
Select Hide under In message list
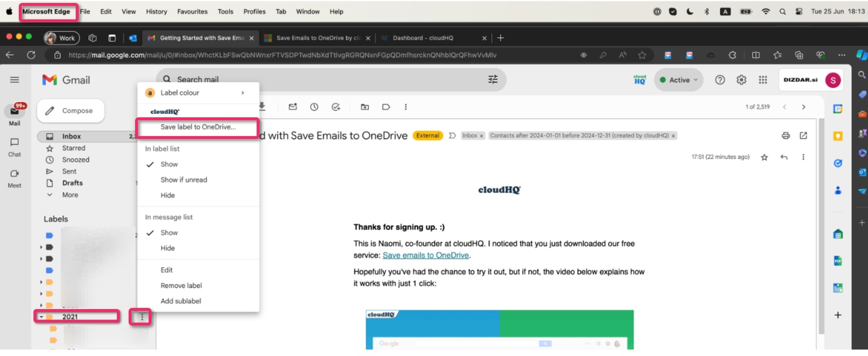(199, 248)
